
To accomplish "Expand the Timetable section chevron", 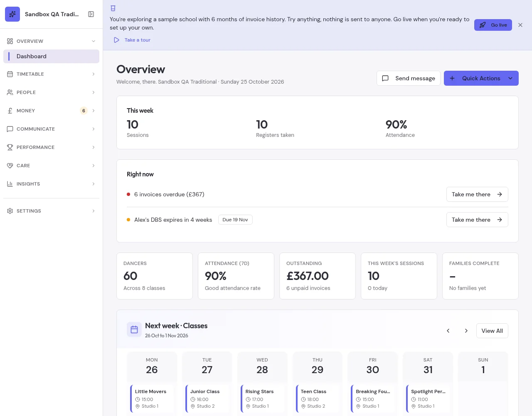I will tap(94, 74).
